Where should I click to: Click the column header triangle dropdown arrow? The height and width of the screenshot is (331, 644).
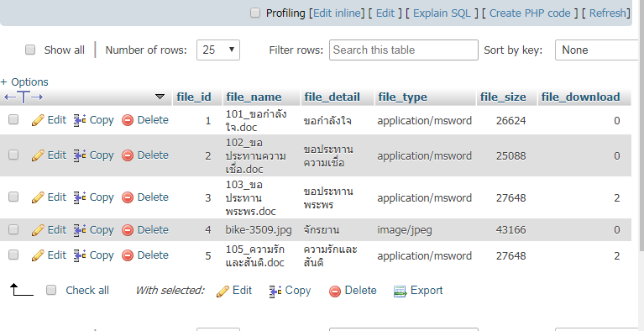160,97
